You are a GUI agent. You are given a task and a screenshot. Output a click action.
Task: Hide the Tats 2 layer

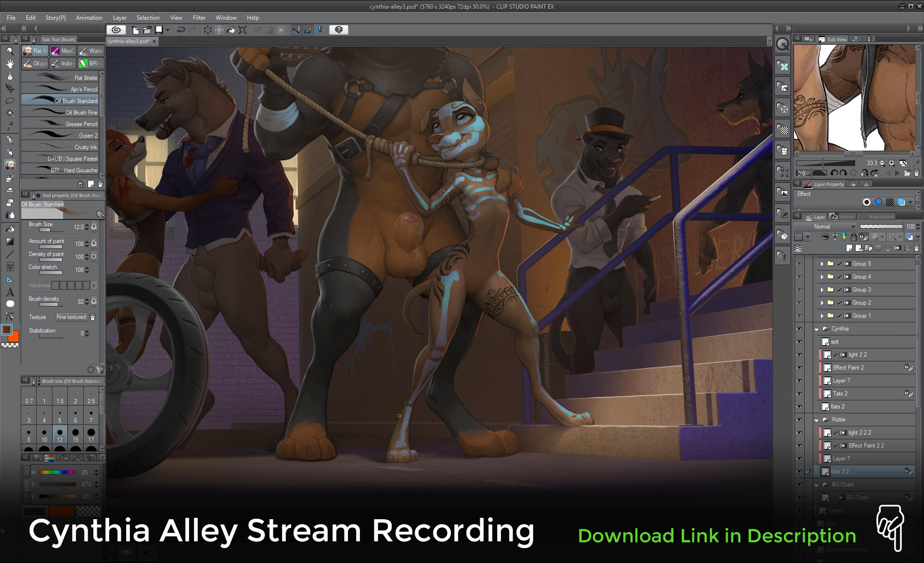[799, 394]
